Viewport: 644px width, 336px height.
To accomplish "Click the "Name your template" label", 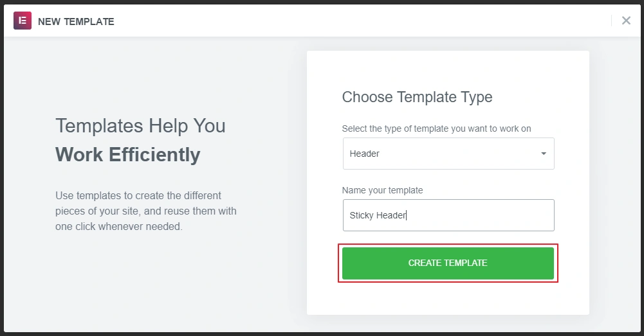I will point(382,190).
